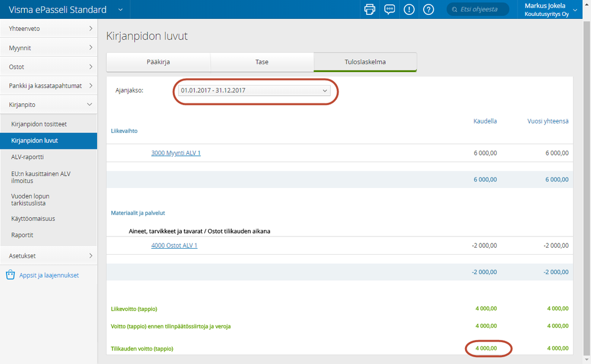Switch to the Tase tab
The image size is (591, 364).
(x=261, y=61)
